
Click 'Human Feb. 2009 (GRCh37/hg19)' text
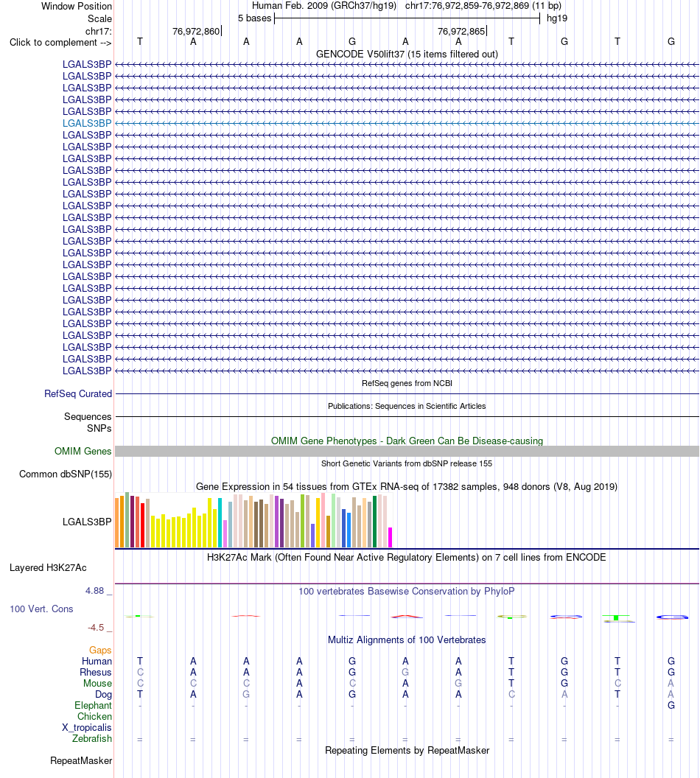pos(324,5)
